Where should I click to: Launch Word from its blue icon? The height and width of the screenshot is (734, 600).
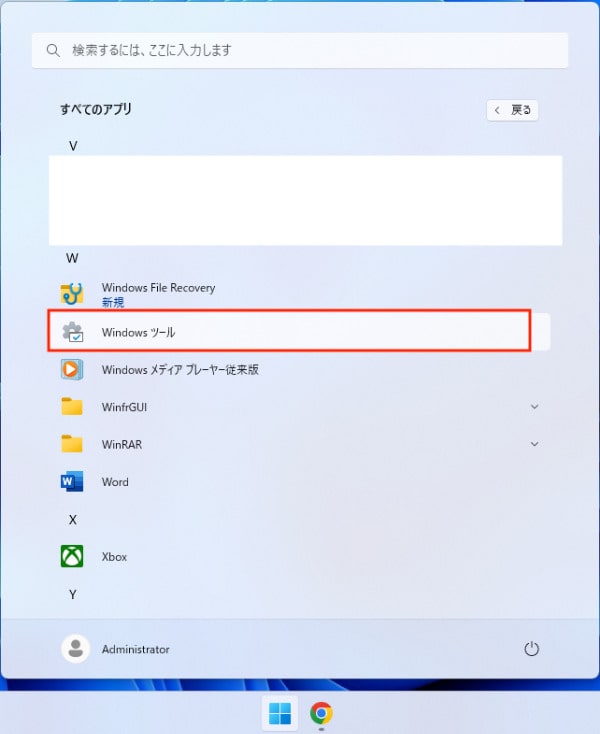(72, 481)
